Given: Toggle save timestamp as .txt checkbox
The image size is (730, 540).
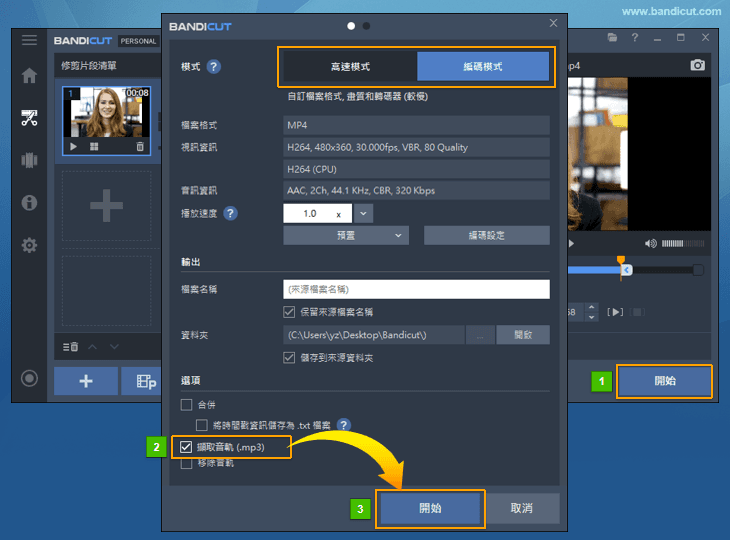Looking at the screenshot, I should 202,425.
